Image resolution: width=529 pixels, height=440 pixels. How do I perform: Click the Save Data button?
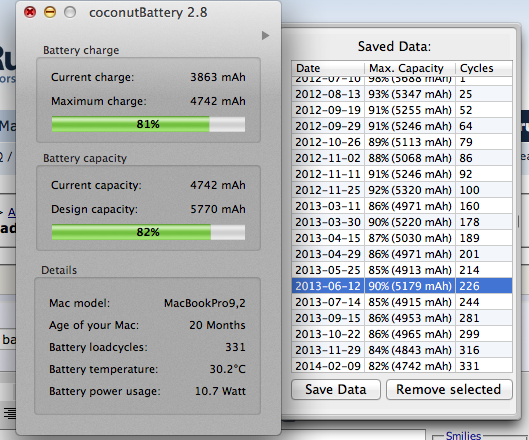(x=336, y=389)
